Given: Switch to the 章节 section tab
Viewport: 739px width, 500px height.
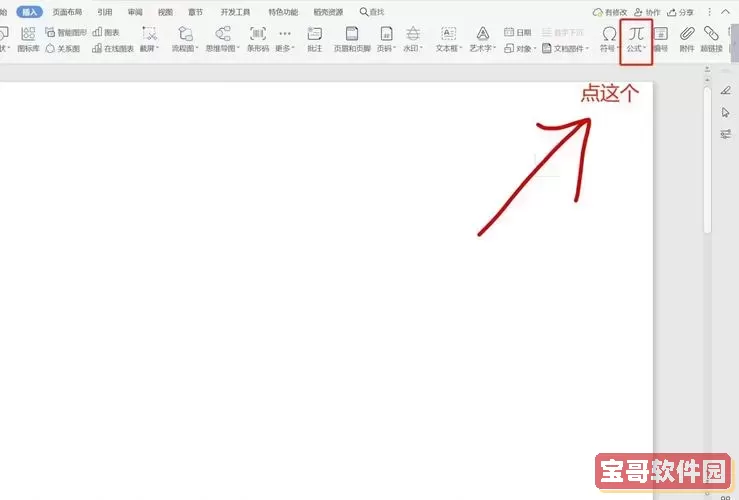Looking at the screenshot, I should pos(196,12).
